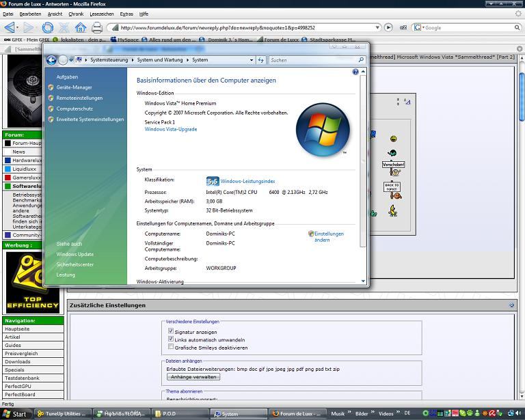The image size is (525, 420).
Task: Open the Firefox home page icon
Action: (x=81, y=27)
